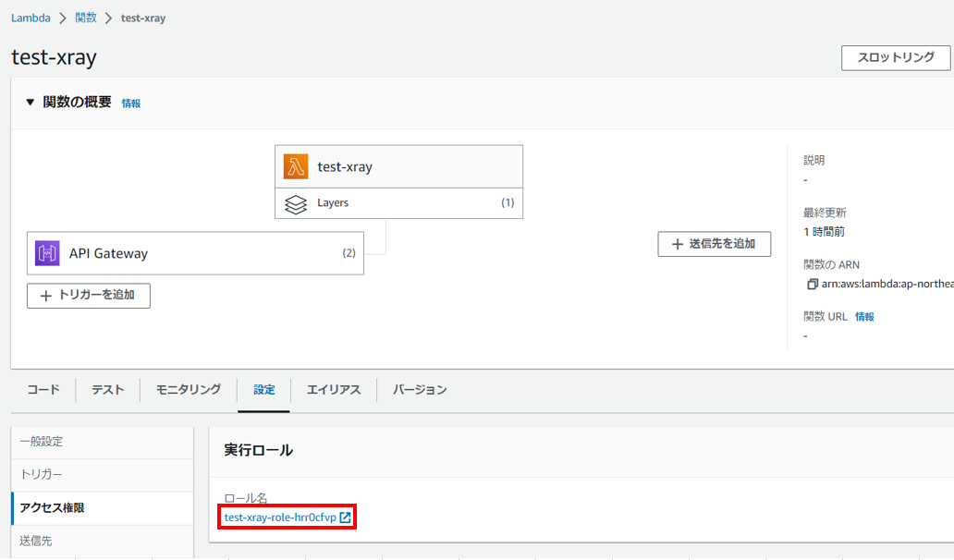
Task: Switch to the バージョン tab
Action: coord(420,390)
